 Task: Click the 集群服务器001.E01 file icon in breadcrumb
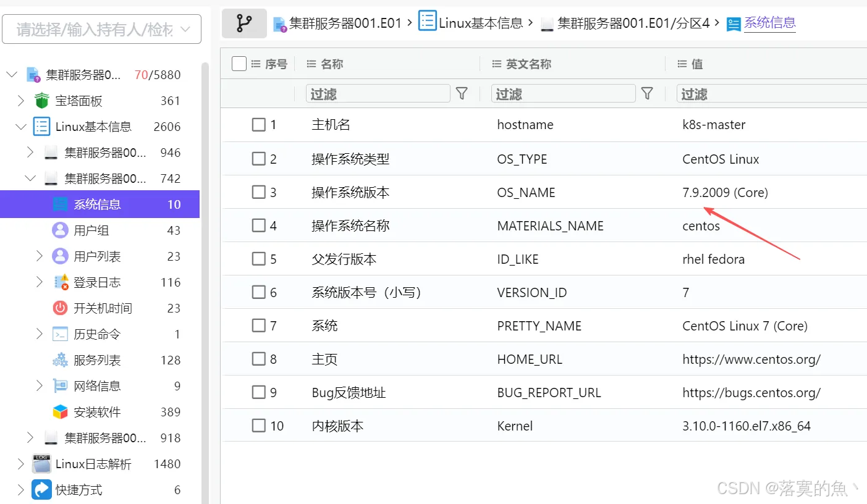tap(280, 24)
